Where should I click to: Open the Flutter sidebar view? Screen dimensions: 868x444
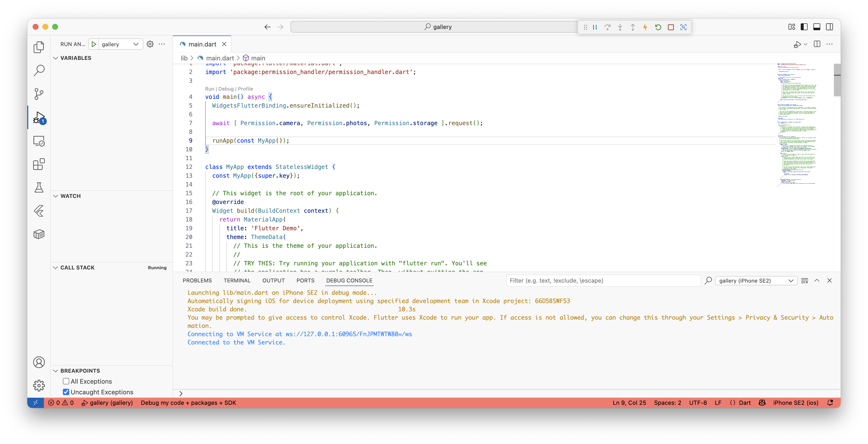[39, 211]
